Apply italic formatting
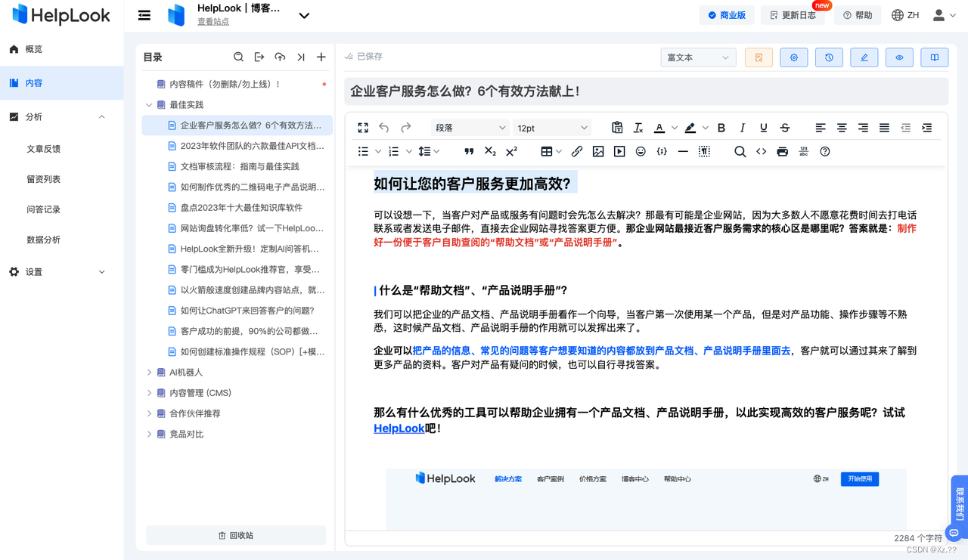The height and width of the screenshot is (560, 968). [x=743, y=128]
